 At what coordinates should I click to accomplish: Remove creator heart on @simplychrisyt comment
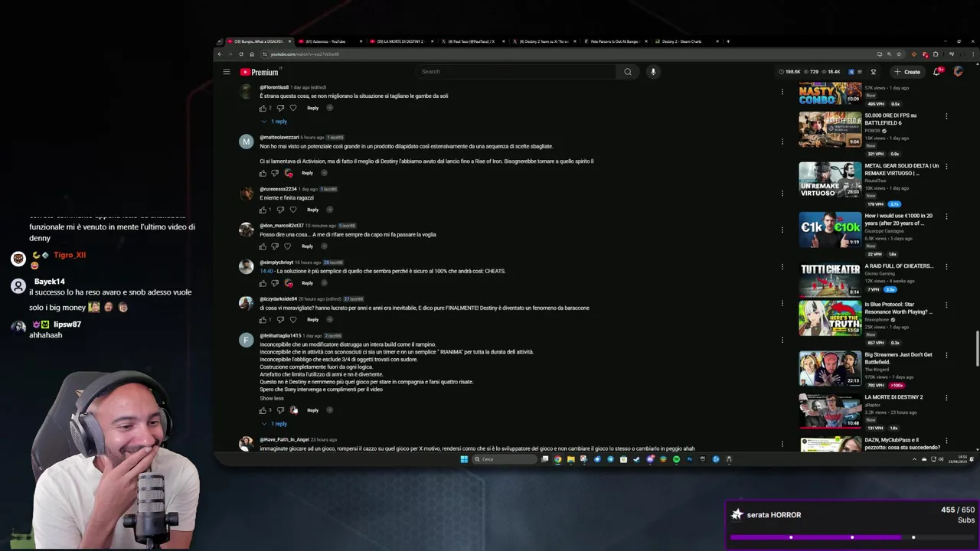[x=288, y=283]
